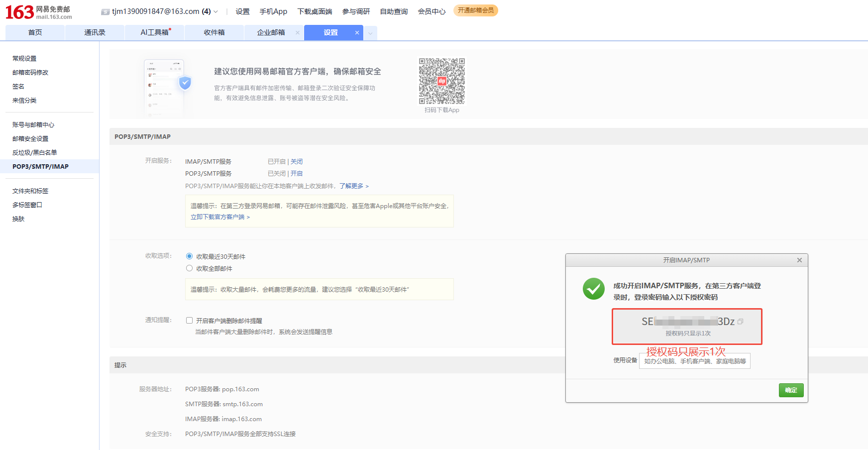
Task: Expand the account dropdown next to email address
Action: click(x=216, y=12)
